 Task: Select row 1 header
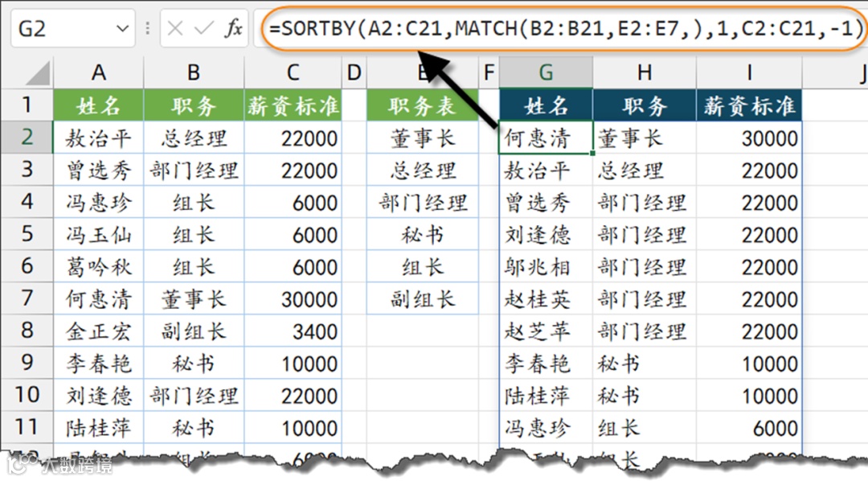coord(27,105)
